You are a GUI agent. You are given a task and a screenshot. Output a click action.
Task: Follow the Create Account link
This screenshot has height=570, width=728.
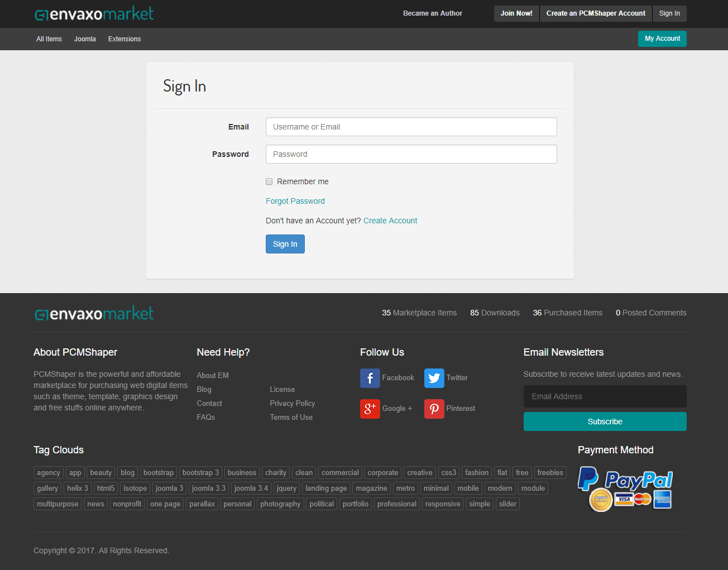tap(390, 221)
